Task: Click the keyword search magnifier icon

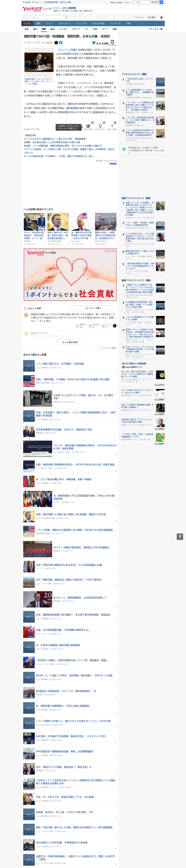Action: 66,18
